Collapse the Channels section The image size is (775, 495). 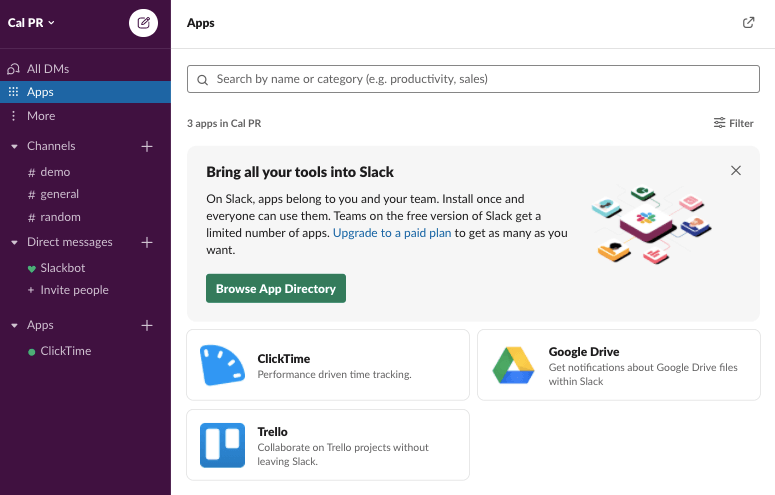pos(14,146)
